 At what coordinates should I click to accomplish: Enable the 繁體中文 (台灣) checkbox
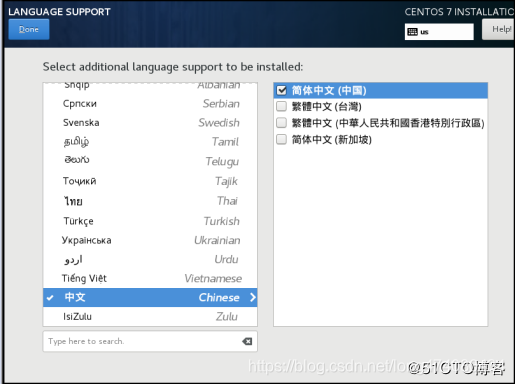282,107
